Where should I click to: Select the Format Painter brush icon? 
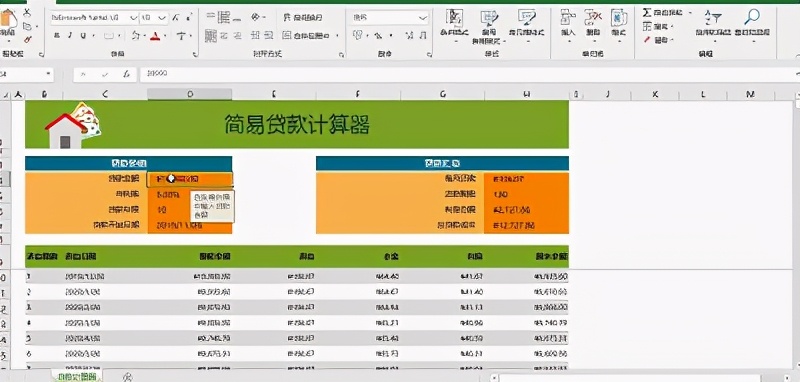point(27,39)
